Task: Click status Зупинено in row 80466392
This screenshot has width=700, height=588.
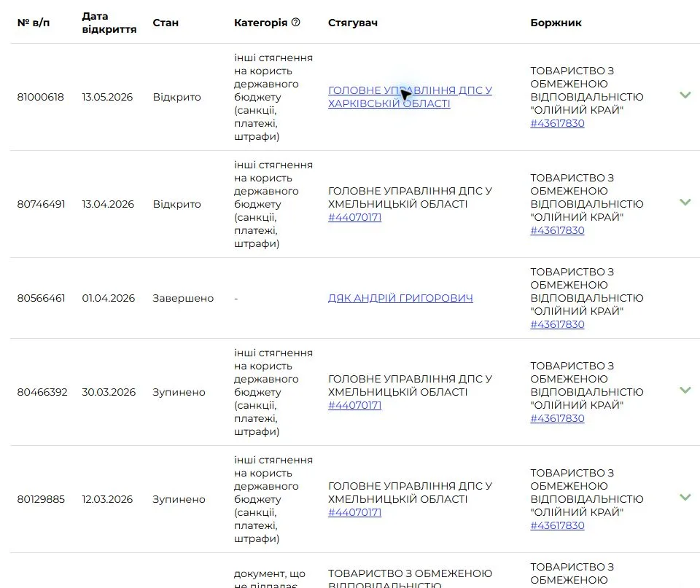Action: [179, 392]
